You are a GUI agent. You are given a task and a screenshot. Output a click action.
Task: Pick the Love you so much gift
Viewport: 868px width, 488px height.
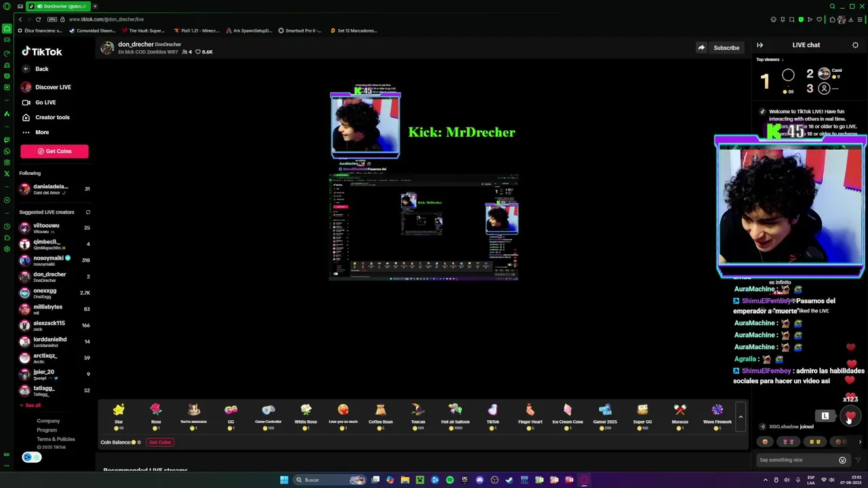343,415
